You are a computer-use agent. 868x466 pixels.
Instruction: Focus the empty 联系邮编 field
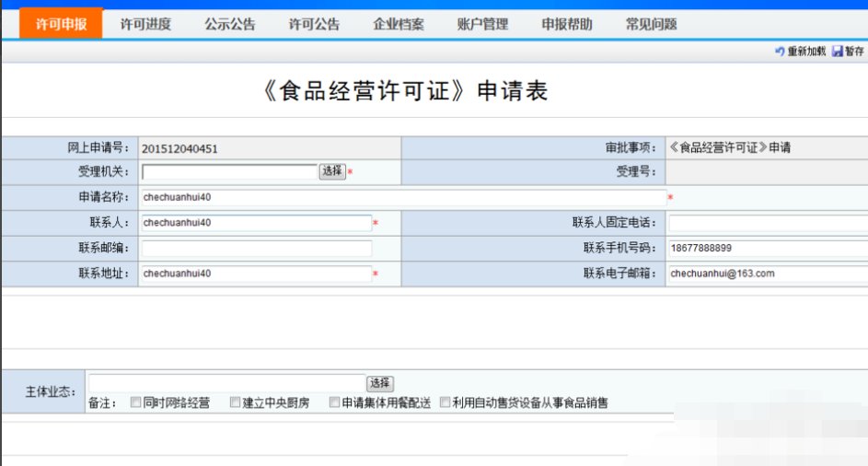click(256, 249)
